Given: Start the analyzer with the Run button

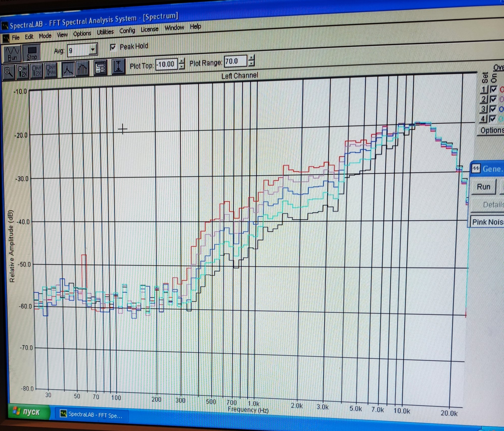Looking at the screenshot, I should [x=12, y=54].
